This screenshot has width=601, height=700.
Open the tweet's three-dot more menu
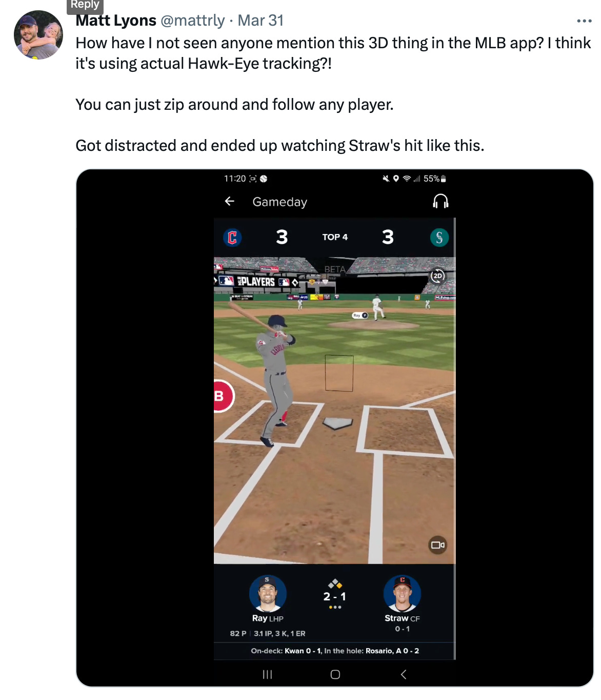[584, 21]
